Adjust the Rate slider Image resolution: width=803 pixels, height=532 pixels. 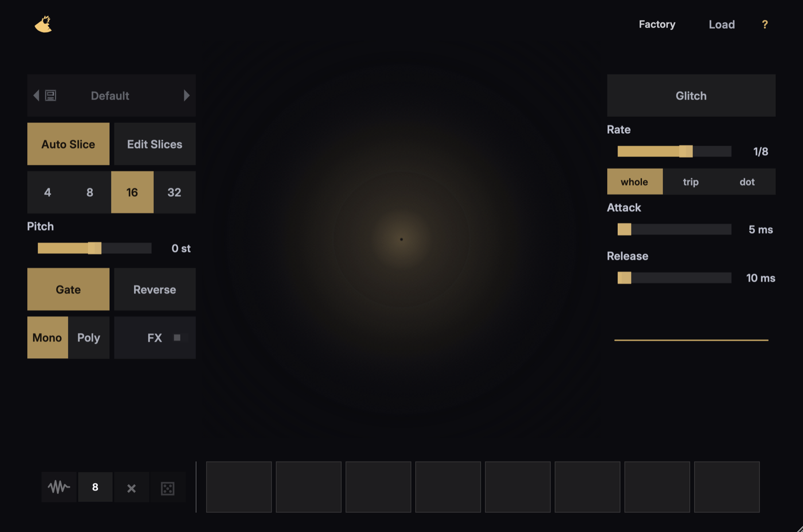674,151
